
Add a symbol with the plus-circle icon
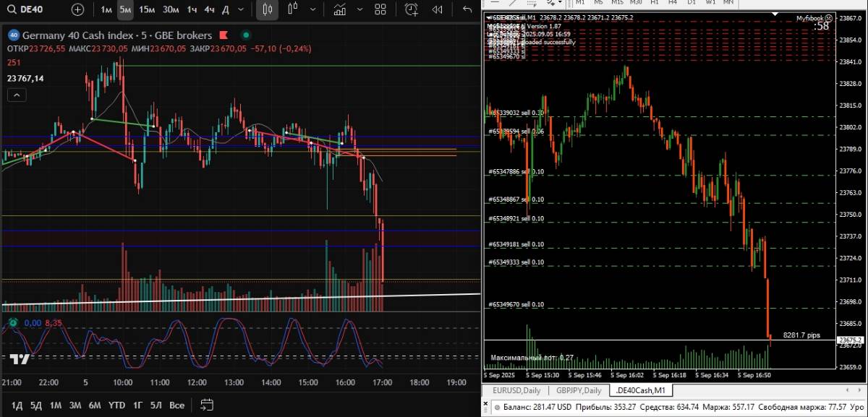pos(77,9)
